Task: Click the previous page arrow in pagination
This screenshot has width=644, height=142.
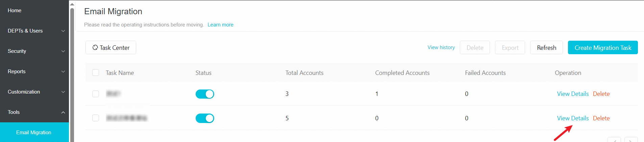Action: (614, 140)
